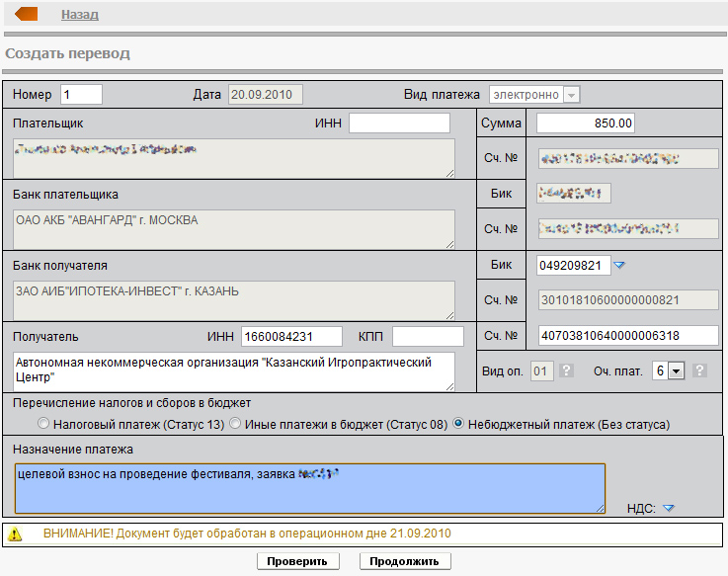The height and width of the screenshot is (576, 728).
Task: Focus the payer ИНН field
Action: (x=399, y=123)
